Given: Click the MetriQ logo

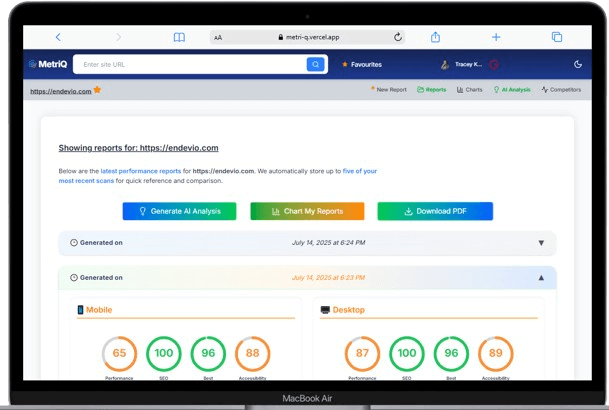Looking at the screenshot, I should [48, 64].
